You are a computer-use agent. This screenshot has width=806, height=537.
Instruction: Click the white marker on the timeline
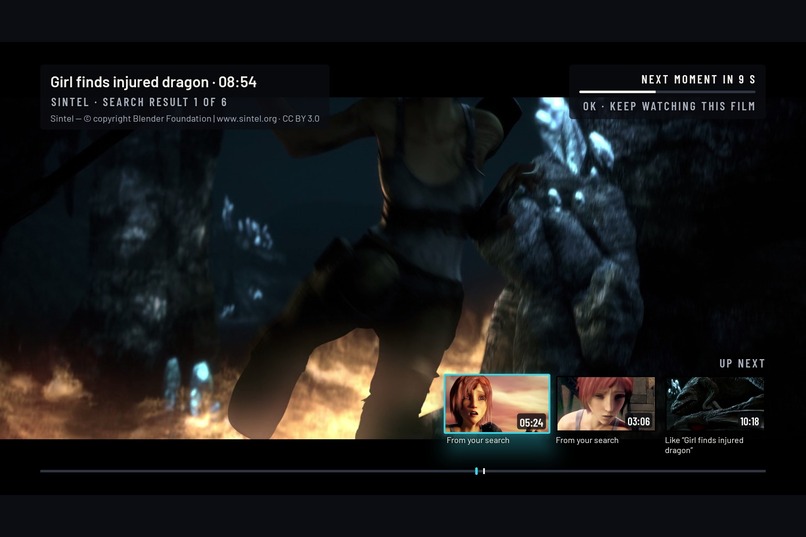click(484, 471)
